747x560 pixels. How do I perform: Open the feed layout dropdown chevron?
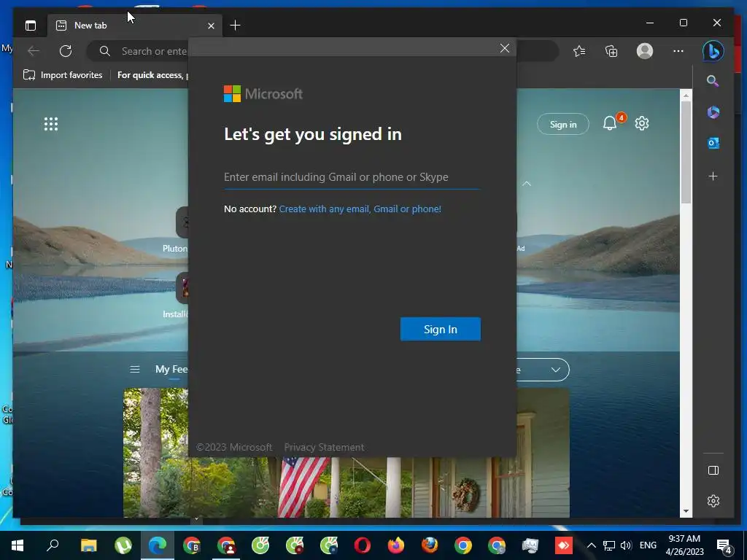(x=555, y=370)
